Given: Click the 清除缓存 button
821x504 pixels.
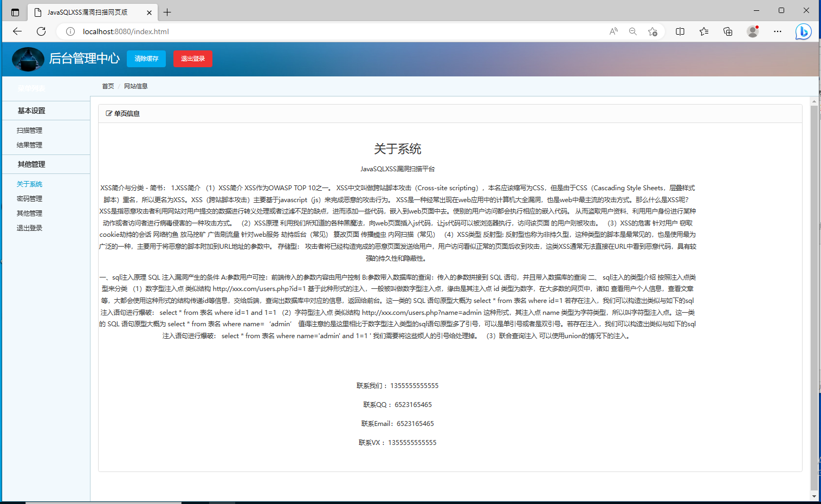Looking at the screenshot, I should (146, 59).
